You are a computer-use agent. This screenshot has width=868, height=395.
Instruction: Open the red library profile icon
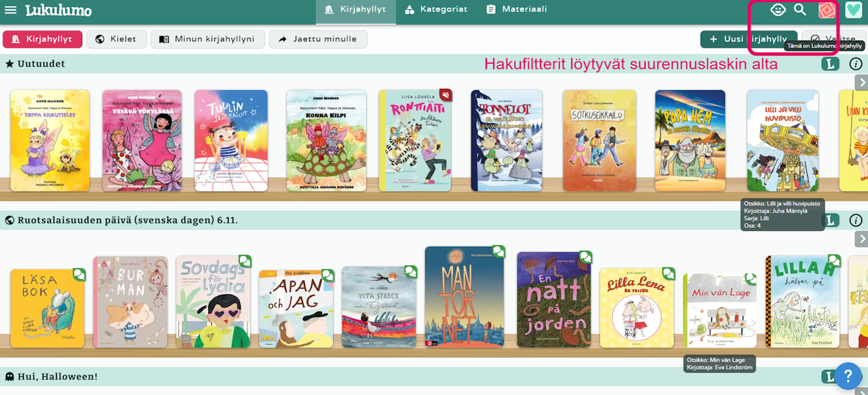(x=827, y=10)
